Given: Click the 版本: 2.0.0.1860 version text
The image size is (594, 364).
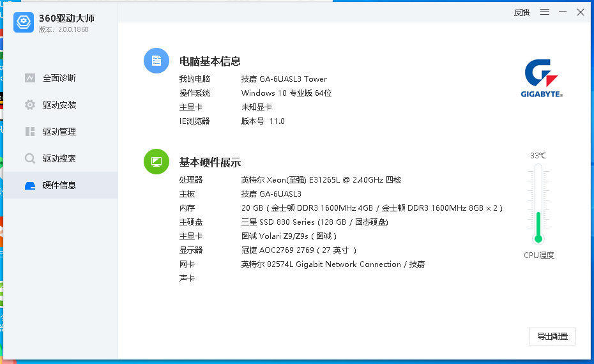Looking at the screenshot, I should [64, 29].
